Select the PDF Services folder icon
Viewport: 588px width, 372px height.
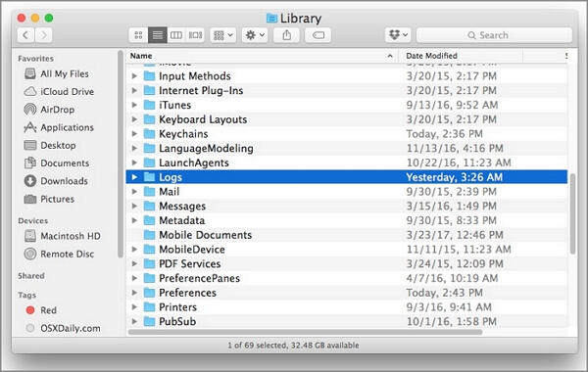pyautogui.click(x=149, y=263)
